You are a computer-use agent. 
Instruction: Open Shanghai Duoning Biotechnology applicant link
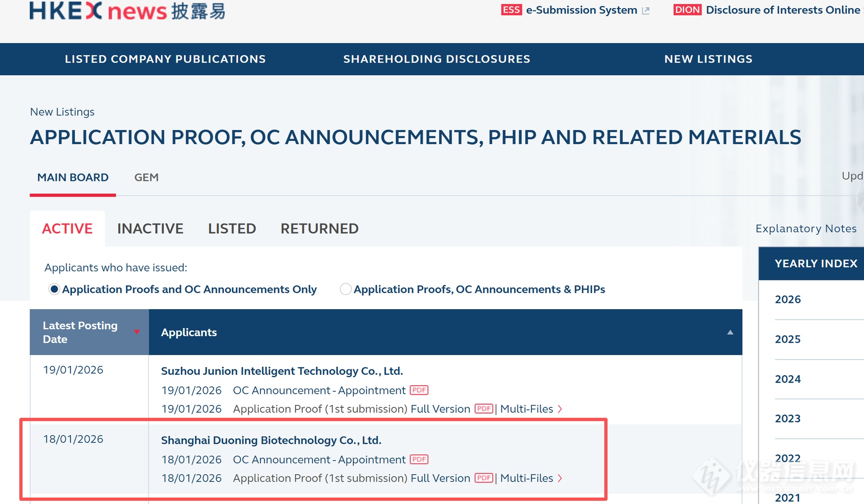[271, 440]
